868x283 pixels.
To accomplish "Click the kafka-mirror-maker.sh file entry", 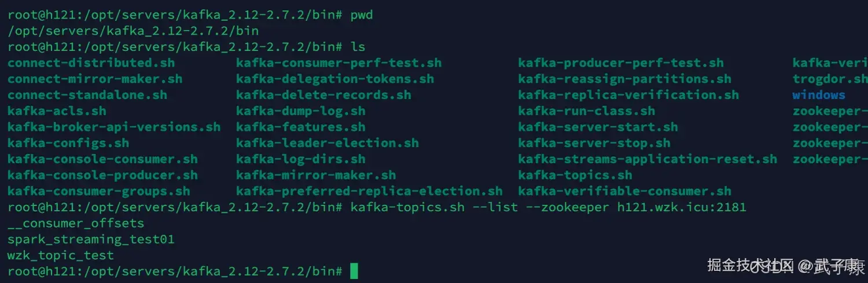I will click(x=316, y=175).
